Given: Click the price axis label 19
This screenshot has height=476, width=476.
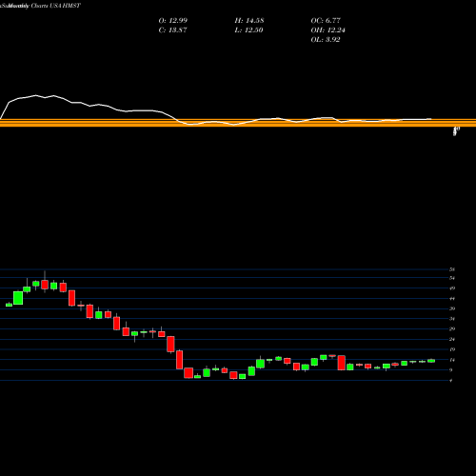Looking at the screenshot, I should pos(452,349).
